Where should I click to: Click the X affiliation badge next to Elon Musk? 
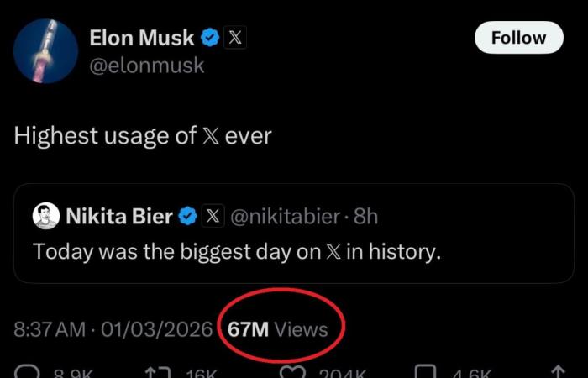point(236,38)
